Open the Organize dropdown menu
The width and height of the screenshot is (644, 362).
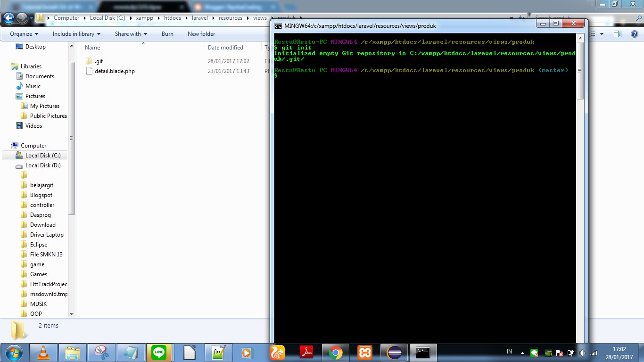24,34
